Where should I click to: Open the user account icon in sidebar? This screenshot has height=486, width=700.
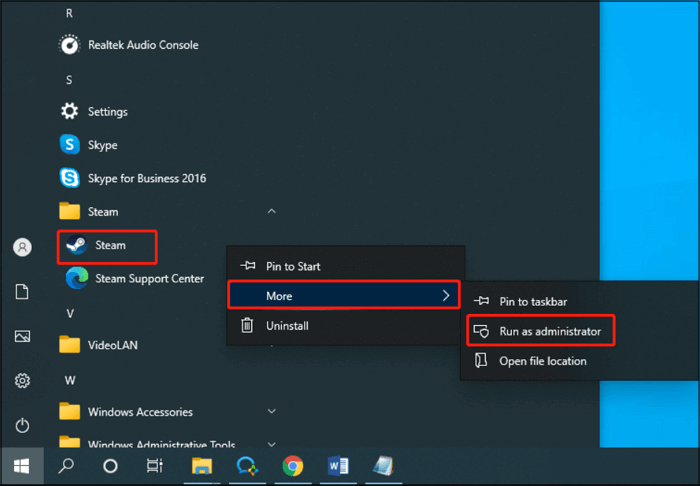tap(22, 248)
